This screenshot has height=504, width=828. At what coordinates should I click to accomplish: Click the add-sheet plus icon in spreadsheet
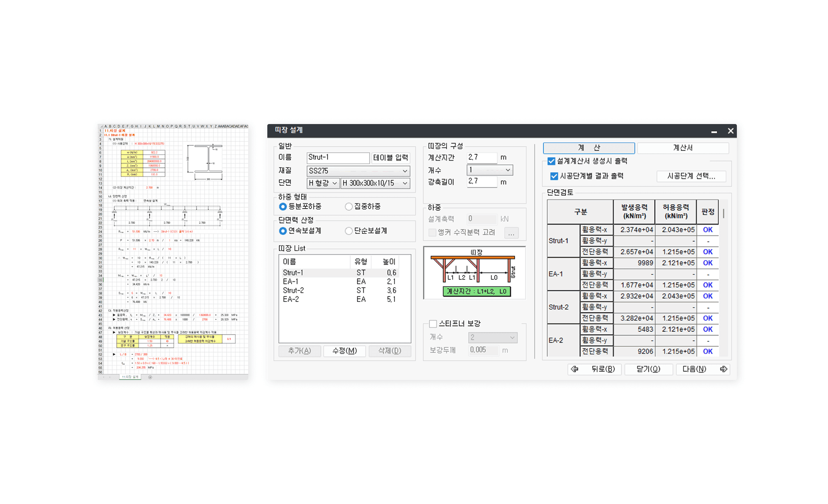point(150,377)
